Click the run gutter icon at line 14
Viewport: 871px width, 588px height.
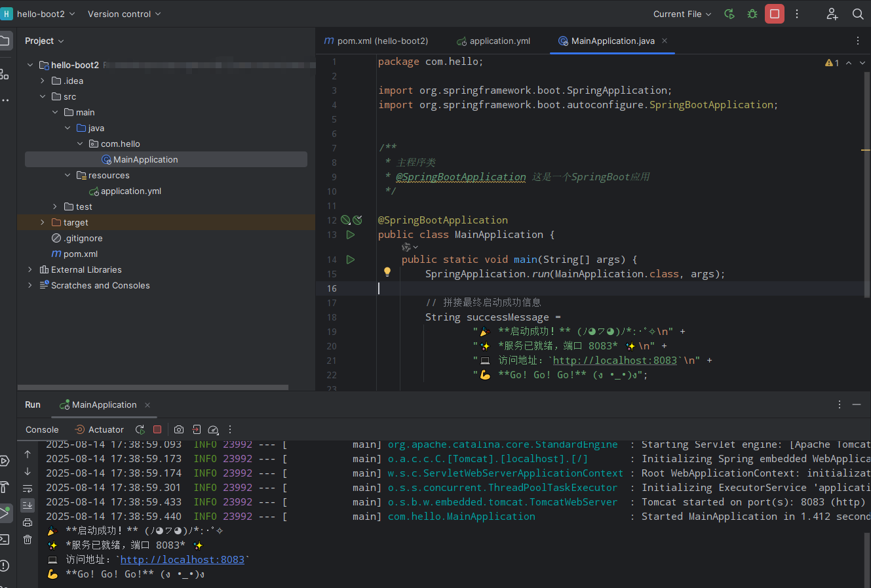pyautogui.click(x=351, y=260)
